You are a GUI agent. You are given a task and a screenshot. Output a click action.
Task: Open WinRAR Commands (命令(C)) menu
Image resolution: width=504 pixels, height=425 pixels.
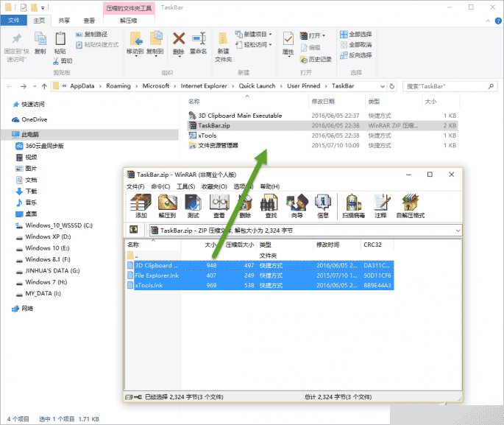160,186
